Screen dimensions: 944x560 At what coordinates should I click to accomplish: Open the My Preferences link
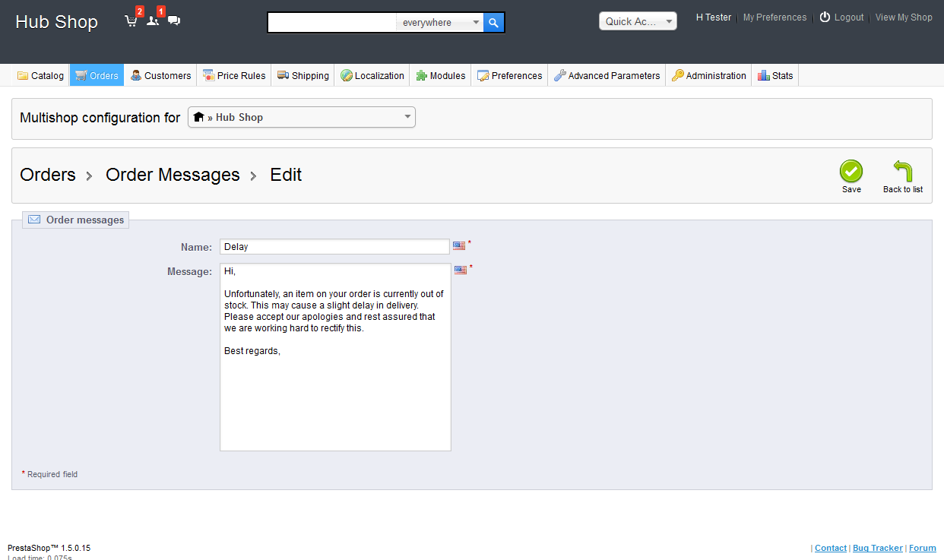(x=775, y=17)
